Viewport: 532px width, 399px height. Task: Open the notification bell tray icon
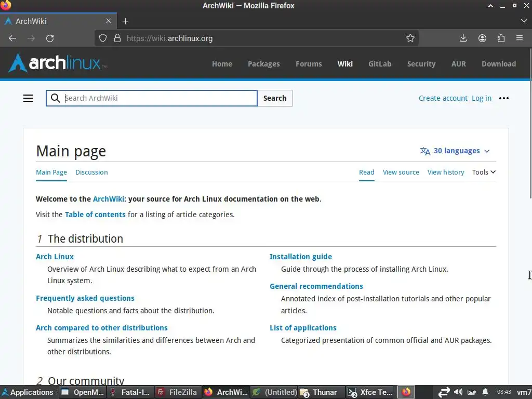pyautogui.click(x=486, y=392)
